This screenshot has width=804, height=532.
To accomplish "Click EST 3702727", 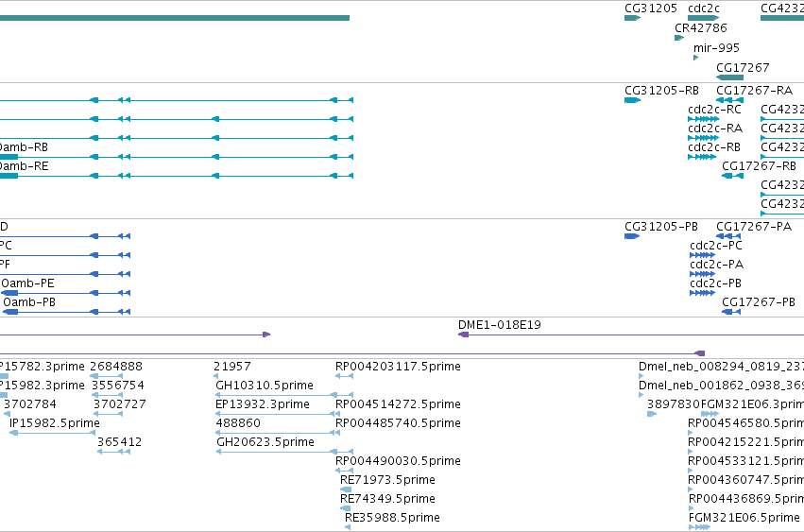I will point(109,414).
